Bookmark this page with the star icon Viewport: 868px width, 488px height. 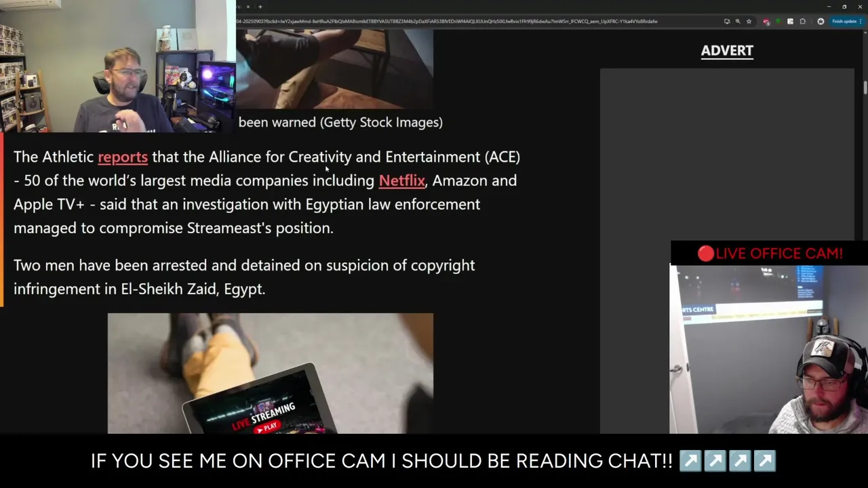(749, 22)
